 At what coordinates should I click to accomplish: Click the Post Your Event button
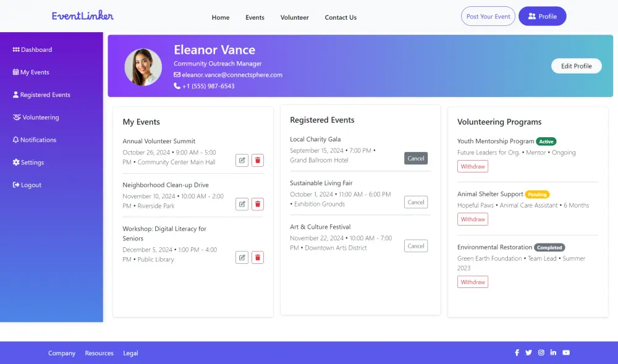488,16
